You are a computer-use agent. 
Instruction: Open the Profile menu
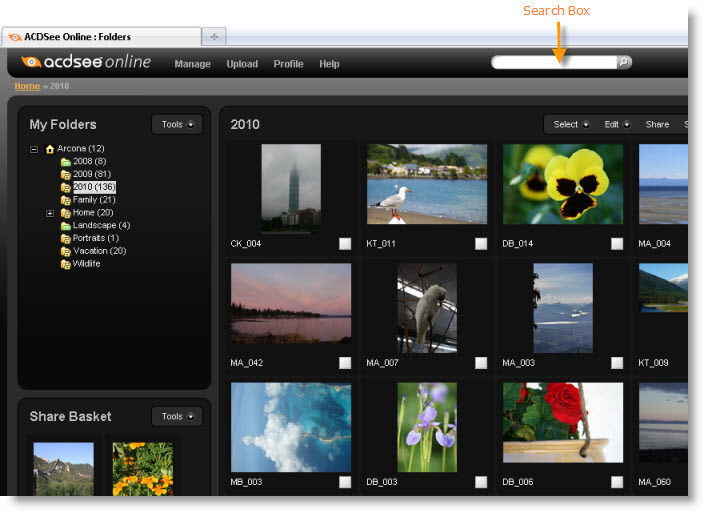pos(288,64)
